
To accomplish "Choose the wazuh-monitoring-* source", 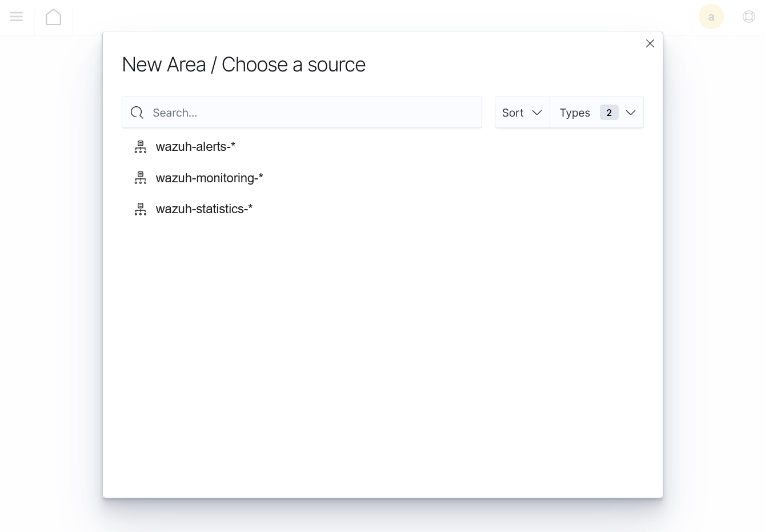I will 209,178.
